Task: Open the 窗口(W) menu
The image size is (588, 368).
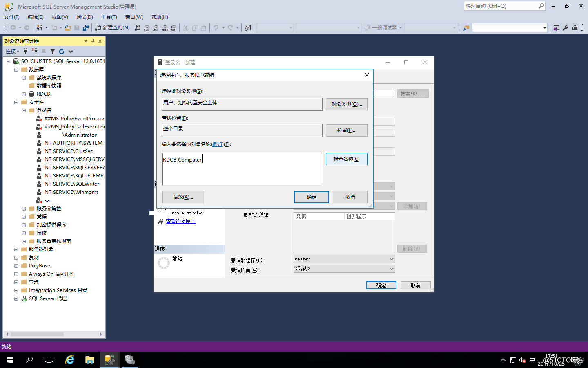Action: pos(134,17)
